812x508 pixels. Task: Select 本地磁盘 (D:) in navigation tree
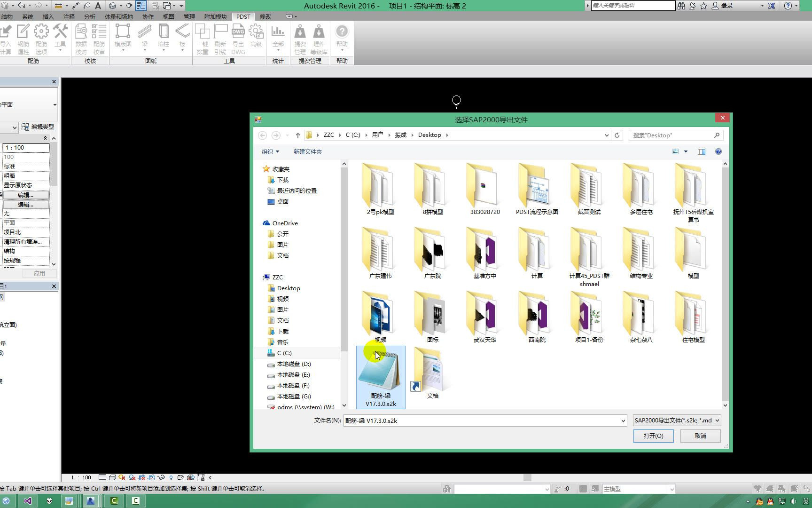coord(294,364)
